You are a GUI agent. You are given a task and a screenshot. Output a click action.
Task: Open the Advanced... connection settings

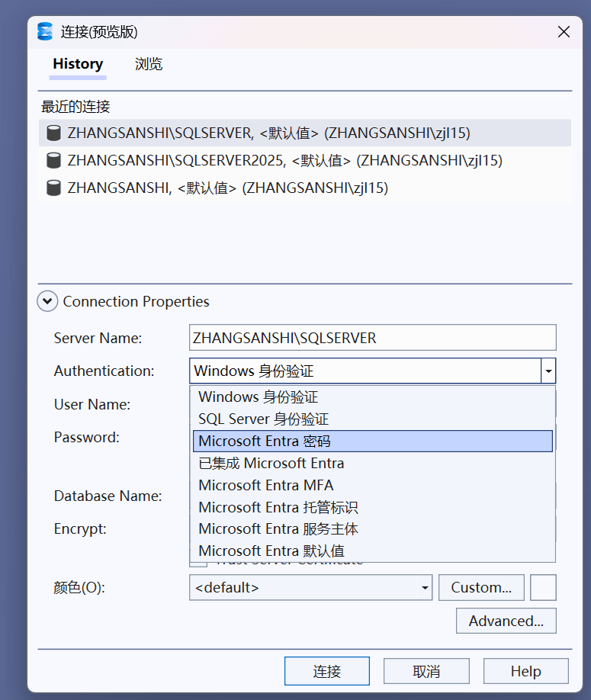pos(506,621)
